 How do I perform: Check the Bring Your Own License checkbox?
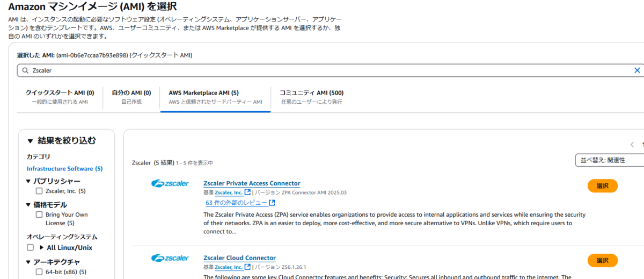(39, 214)
